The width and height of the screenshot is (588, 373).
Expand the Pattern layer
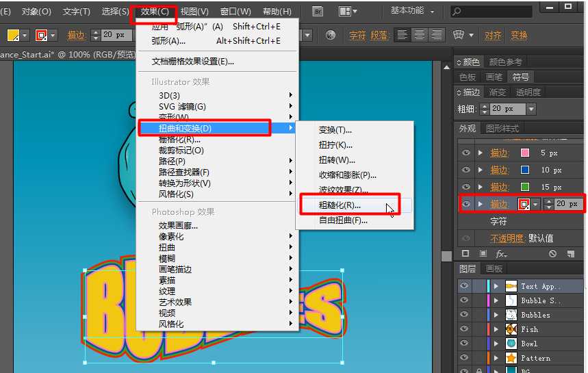pyautogui.click(x=496, y=358)
